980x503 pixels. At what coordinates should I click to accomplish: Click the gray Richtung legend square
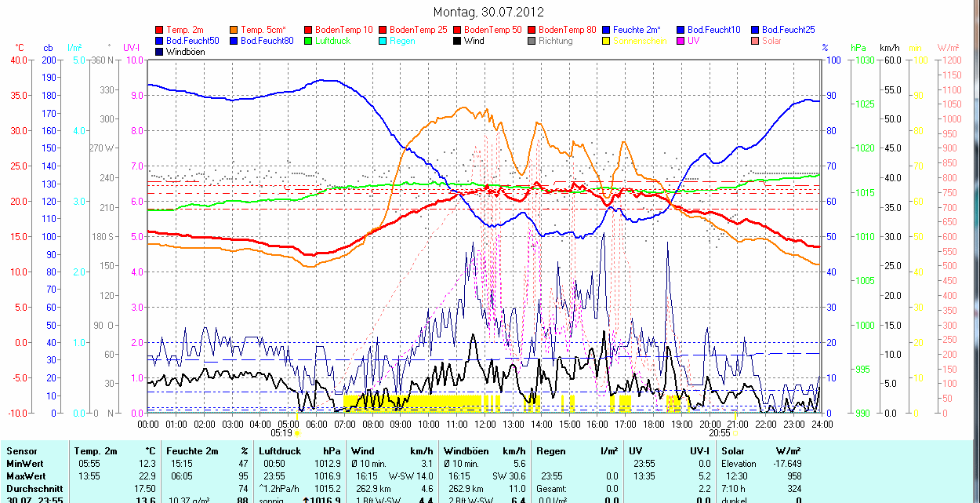click(532, 41)
